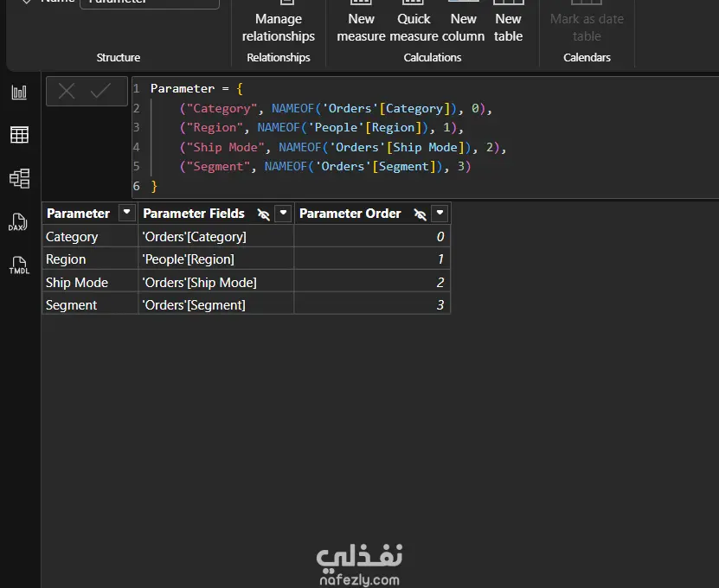The height and width of the screenshot is (588, 719).
Task: Select the Parameter Order column header
Action: 350,213
